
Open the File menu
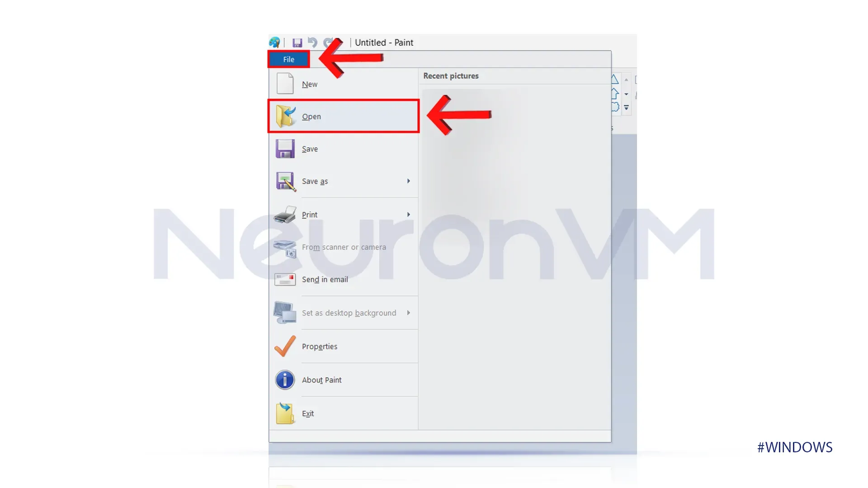pos(288,59)
